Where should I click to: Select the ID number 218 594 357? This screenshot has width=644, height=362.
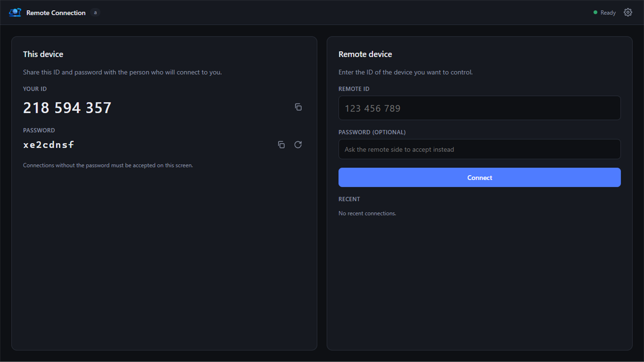tap(67, 108)
